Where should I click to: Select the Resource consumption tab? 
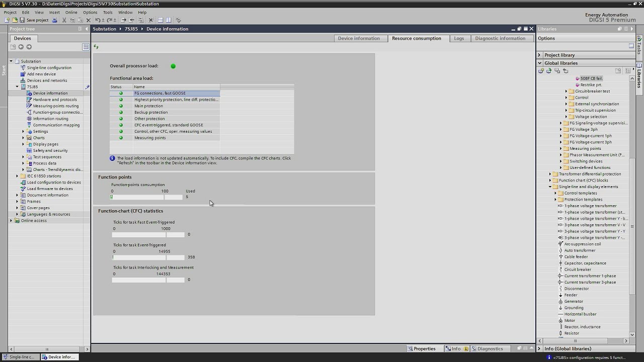pos(416,38)
